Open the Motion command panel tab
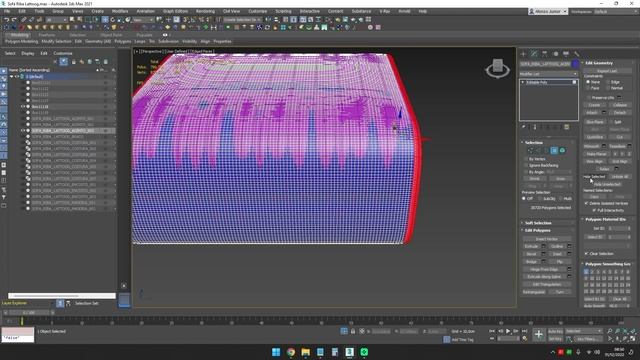 click(555, 53)
